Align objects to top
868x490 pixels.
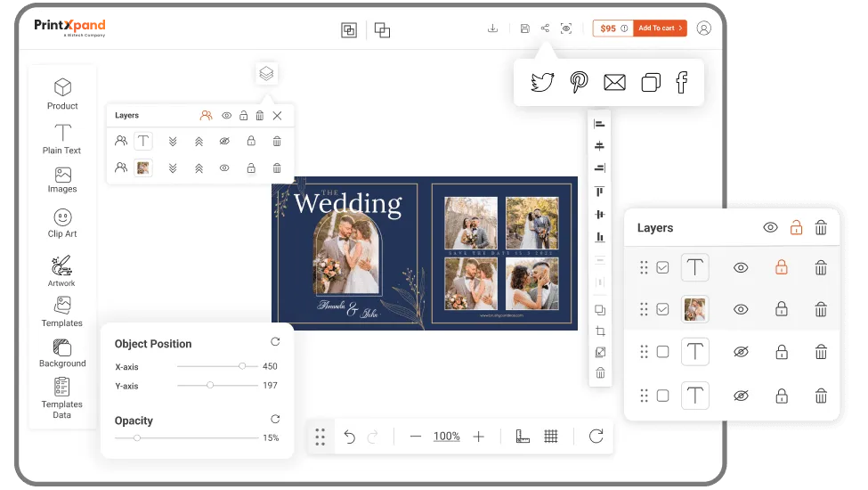[599, 192]
